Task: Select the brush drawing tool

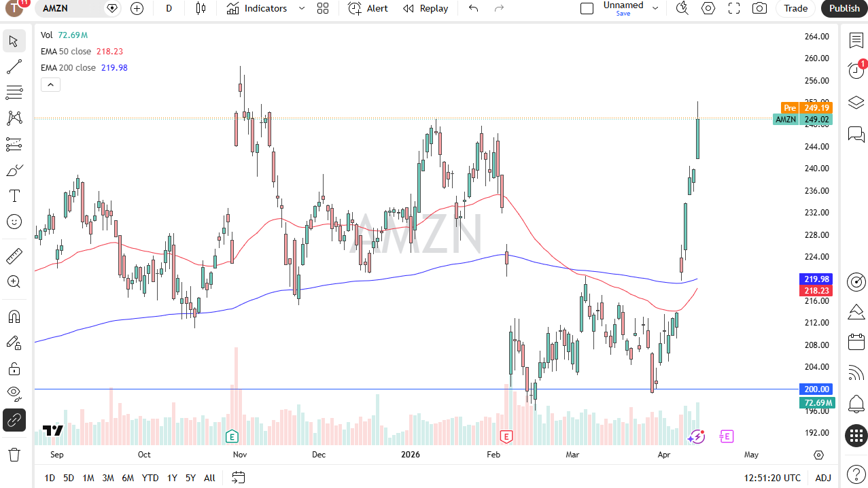Action: tap(14, 170)
